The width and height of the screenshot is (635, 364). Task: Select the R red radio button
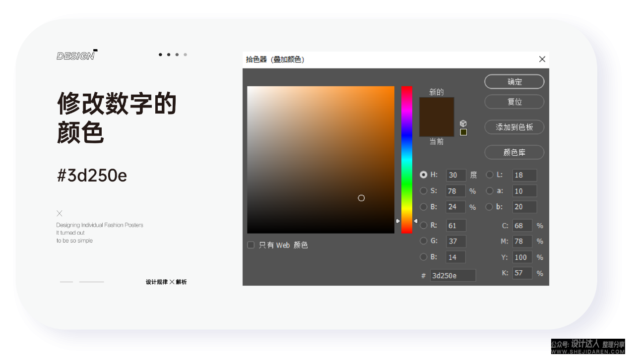(424, 225)
